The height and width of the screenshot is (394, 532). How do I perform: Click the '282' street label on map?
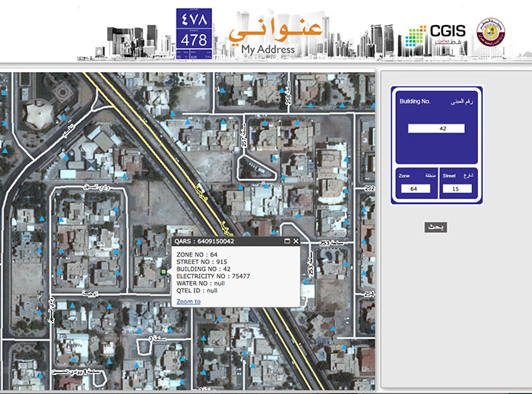point(369,188)
